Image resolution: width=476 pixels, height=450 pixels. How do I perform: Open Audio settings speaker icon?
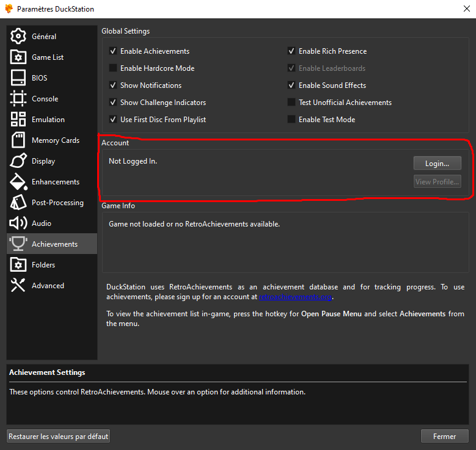click(18, 223)
